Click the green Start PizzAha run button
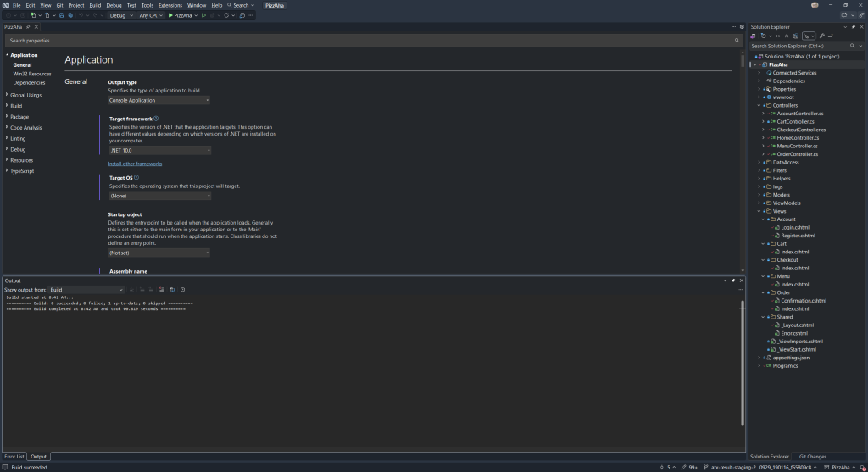This screenshot has width=868, height=472. [x=180, y=15]
